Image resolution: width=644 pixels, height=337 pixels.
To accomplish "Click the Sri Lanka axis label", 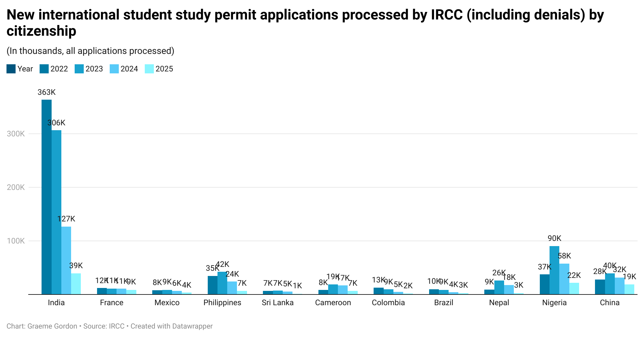I will (x=278, y=303).
